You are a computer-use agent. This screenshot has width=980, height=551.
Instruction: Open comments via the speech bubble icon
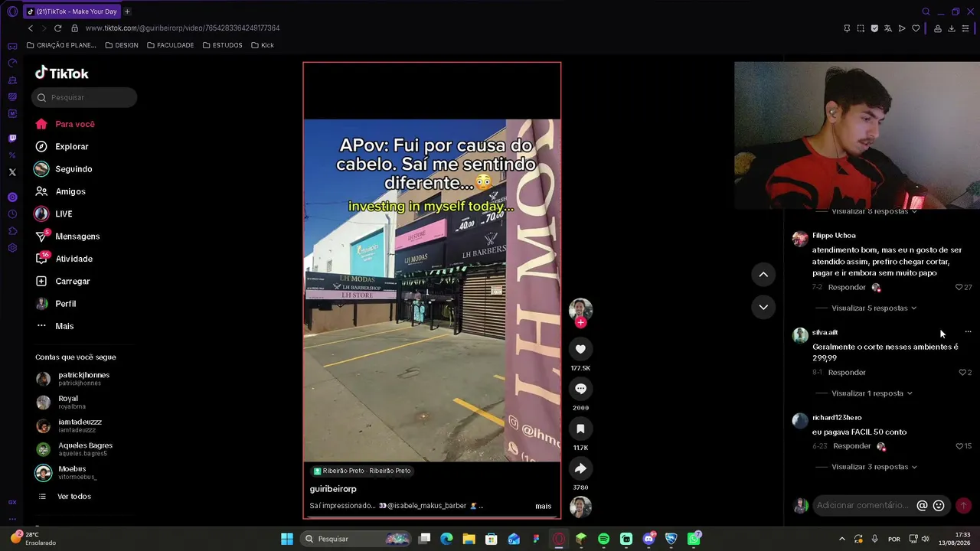click(x=580, y=389)
